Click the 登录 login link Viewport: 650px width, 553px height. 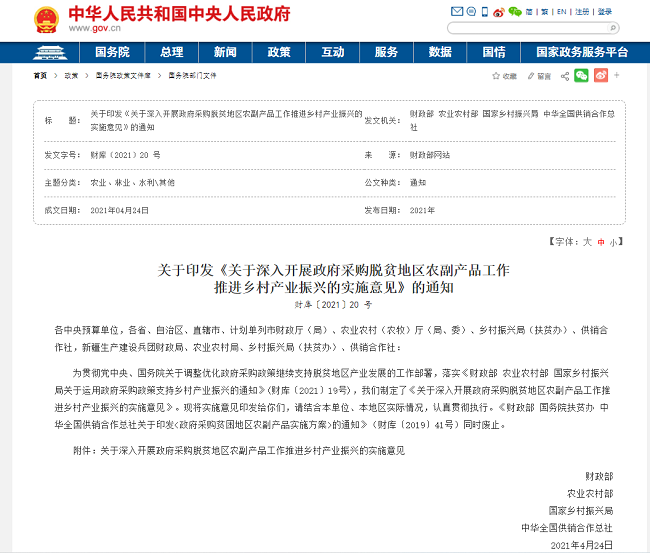coord(604,12)
